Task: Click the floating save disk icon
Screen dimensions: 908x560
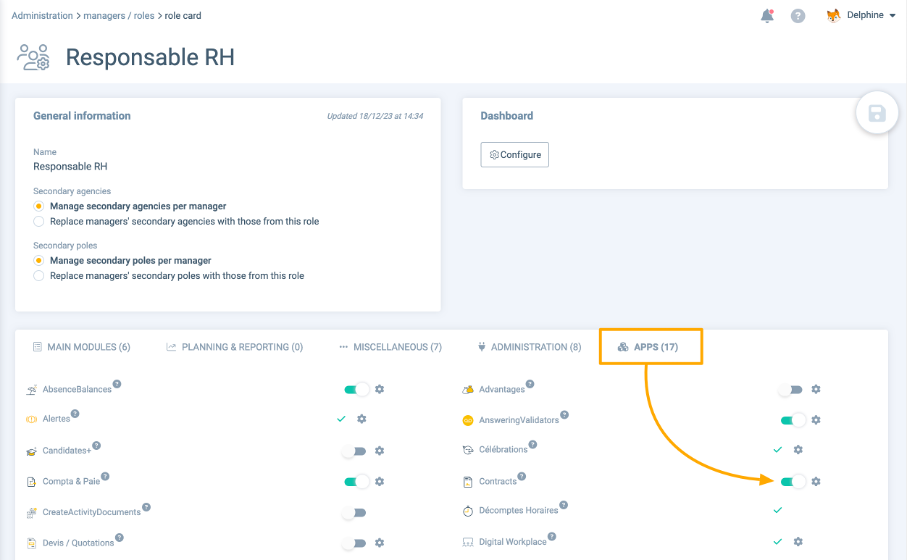Action: click(x=877, y=114)
